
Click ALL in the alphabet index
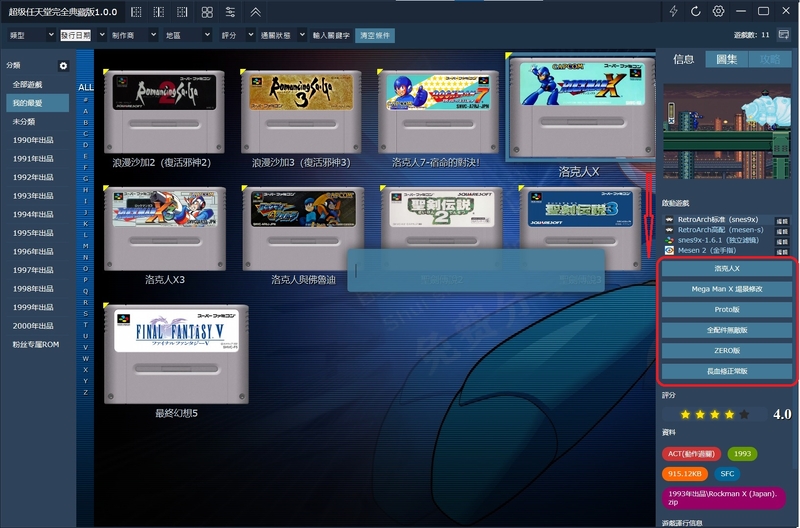pos(85,87)
